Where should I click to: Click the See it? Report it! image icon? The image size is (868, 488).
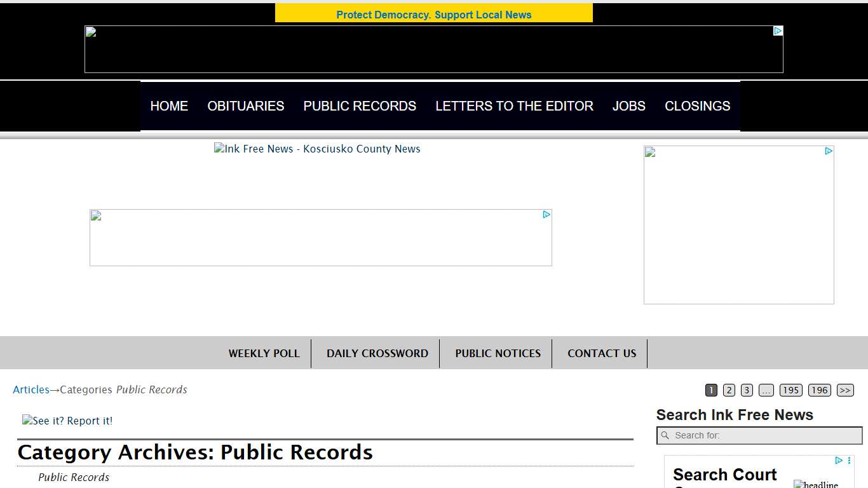[67, 421]
